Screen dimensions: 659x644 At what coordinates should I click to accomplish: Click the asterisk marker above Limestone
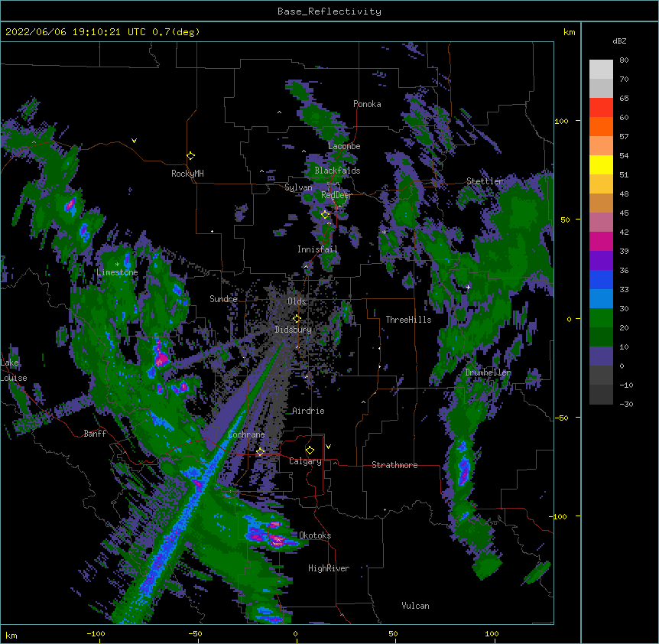coord(117,265)
